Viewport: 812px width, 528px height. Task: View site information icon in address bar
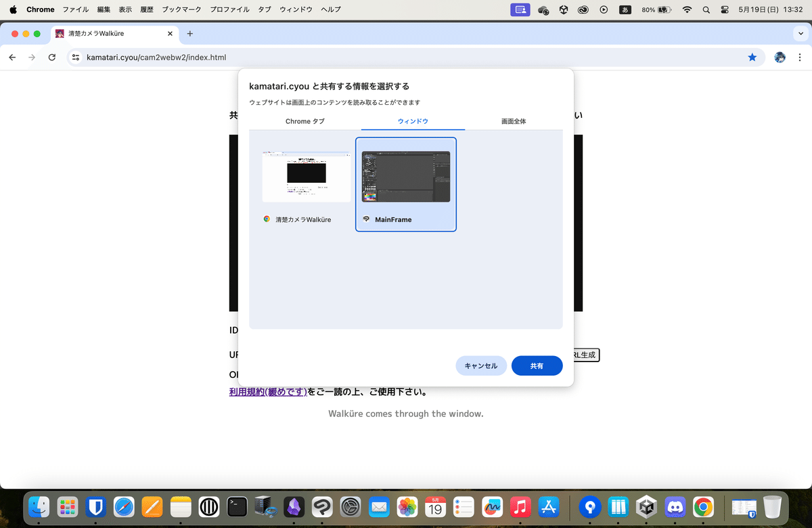(x=76, y=58)
